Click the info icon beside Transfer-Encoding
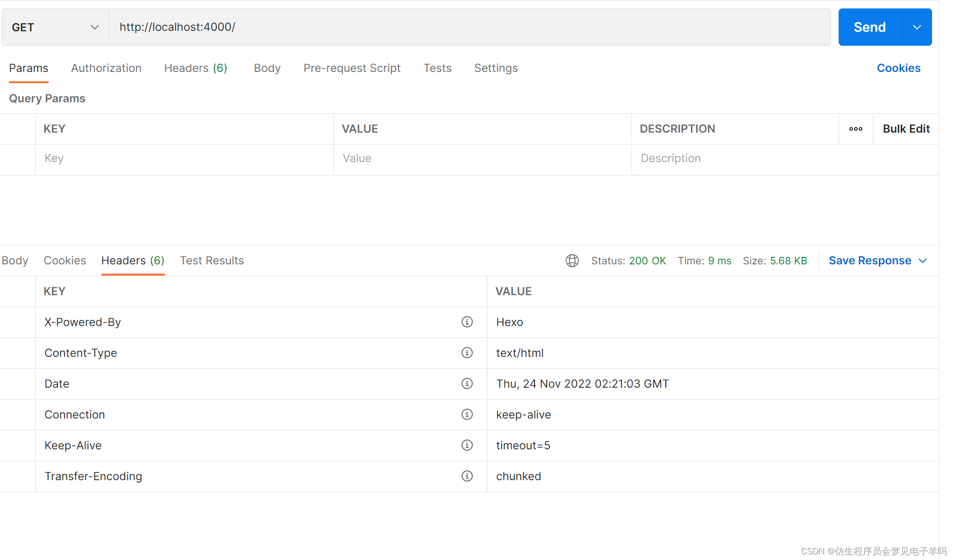 [467, 476]
